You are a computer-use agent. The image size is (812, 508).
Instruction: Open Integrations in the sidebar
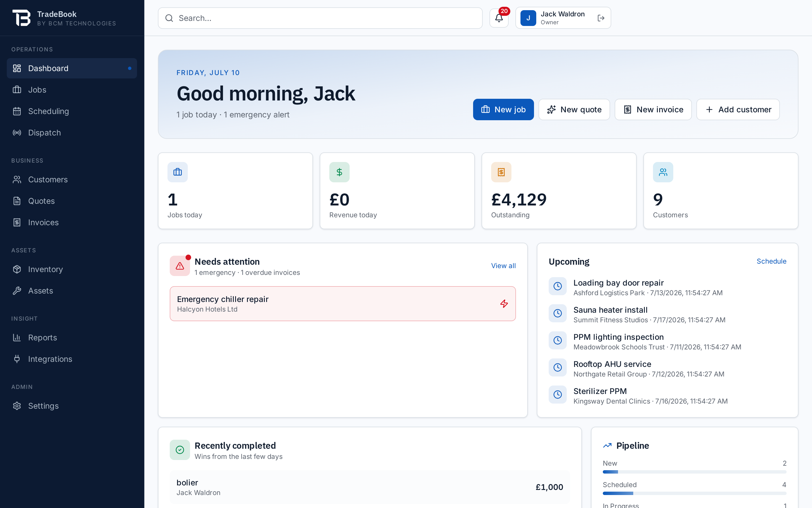click(72, 359)
